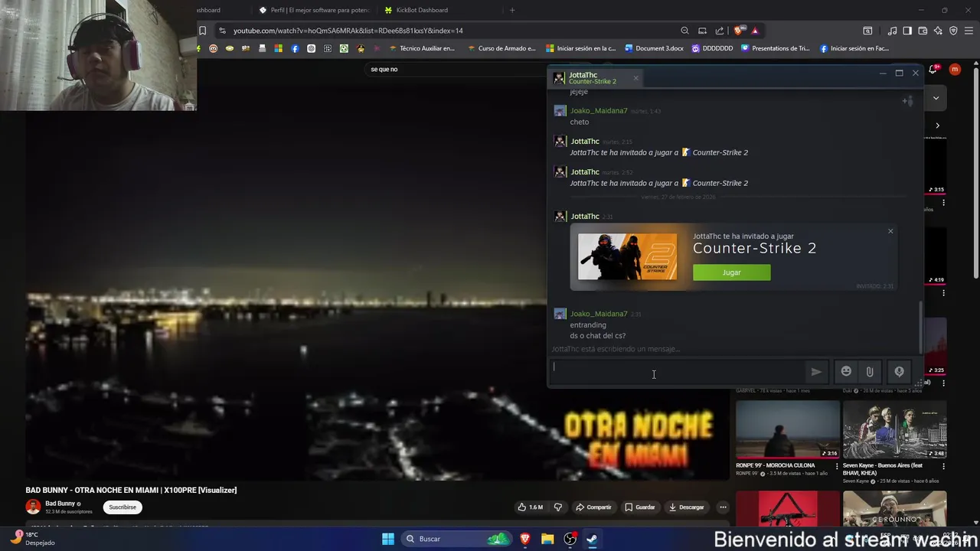
Task: Open more actions menu beside Descargar
Action: click(x=723, y=507)
